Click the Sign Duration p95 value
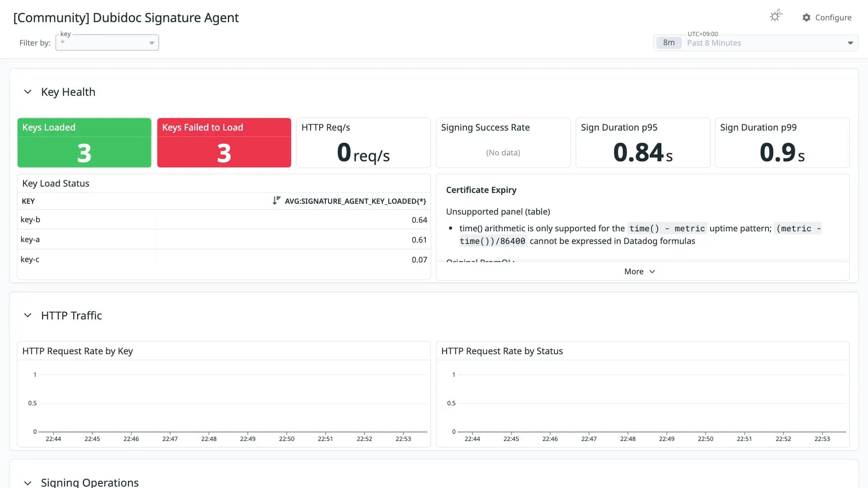Viewport: 868px width, 488px height. (x=642, y=153)
